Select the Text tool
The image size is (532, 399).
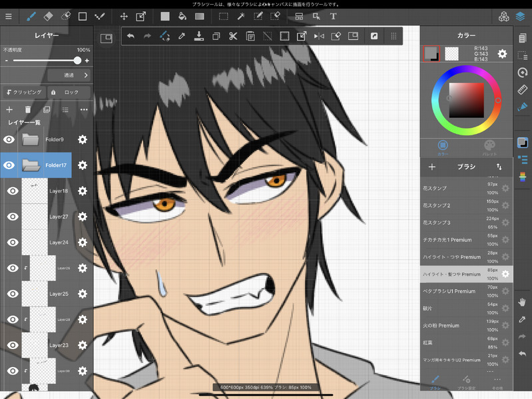tap(333, 16)
